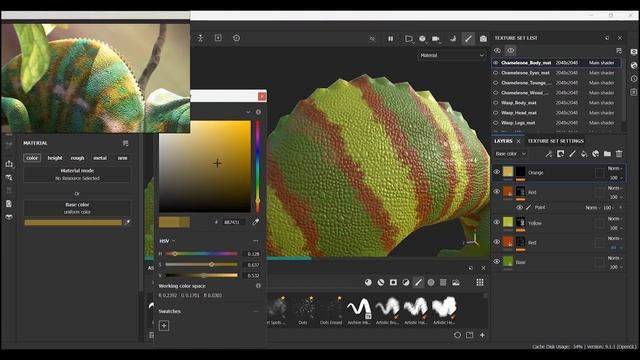Adjust the H hue slider
The width and height of the screenshot is (640, 360).
(x=202, y=254)
